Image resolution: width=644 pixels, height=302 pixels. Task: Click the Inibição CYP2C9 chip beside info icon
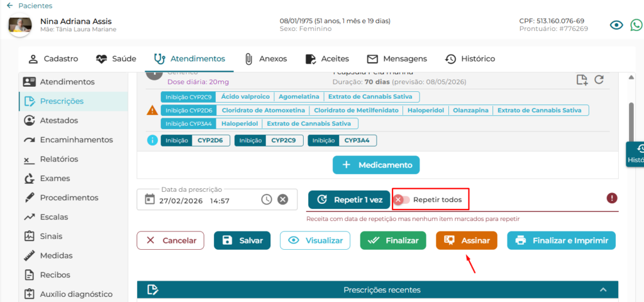[x=269, y=140]
